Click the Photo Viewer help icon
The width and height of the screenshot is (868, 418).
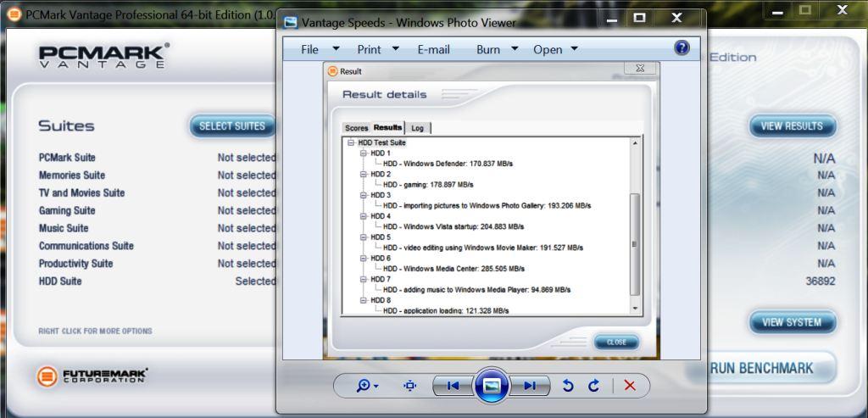click(682, 48)
